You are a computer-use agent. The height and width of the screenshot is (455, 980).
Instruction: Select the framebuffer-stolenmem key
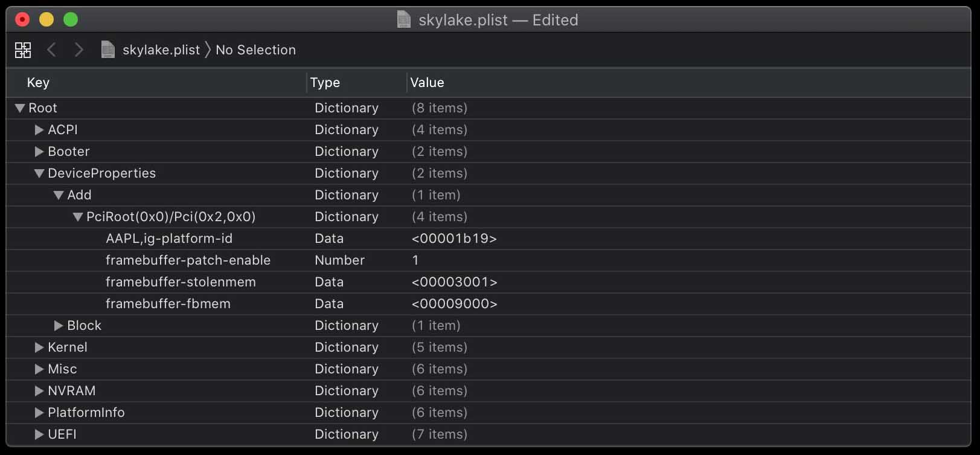[181, 282]
